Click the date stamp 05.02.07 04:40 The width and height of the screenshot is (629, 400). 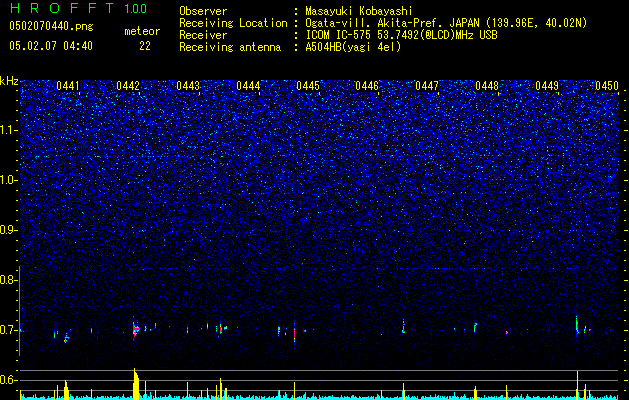coord(51,46)
